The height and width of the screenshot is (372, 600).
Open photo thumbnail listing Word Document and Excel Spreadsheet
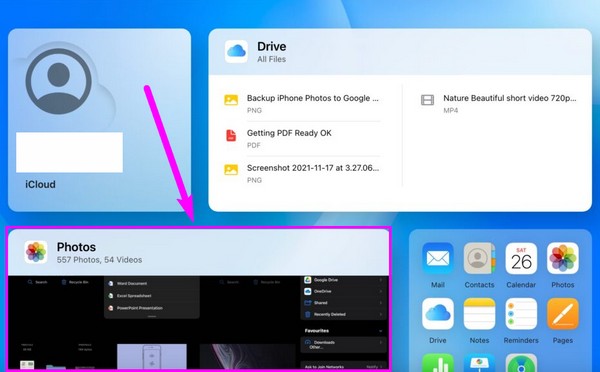(x=152, y=297)
